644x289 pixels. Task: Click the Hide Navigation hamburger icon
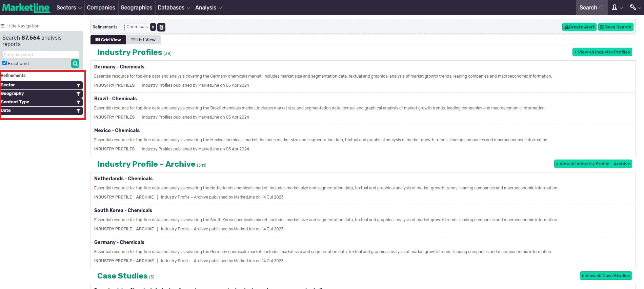click(3, 26)
